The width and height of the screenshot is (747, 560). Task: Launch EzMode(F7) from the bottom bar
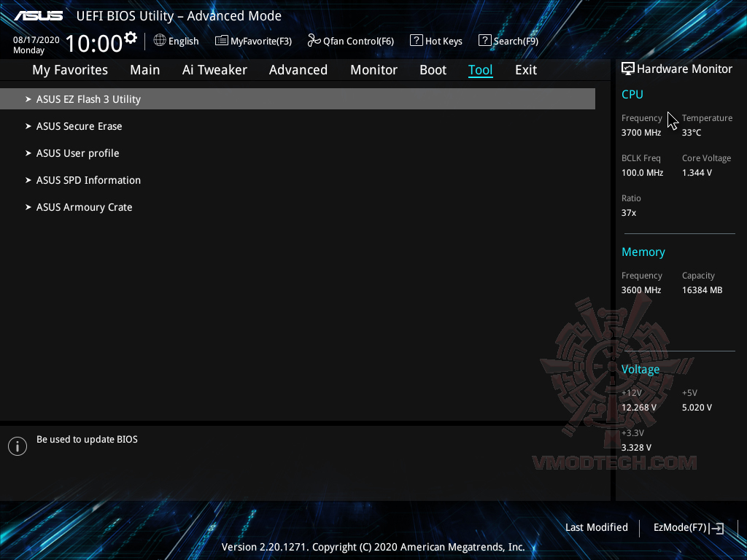pyautogui.click(x=681, y=527)
